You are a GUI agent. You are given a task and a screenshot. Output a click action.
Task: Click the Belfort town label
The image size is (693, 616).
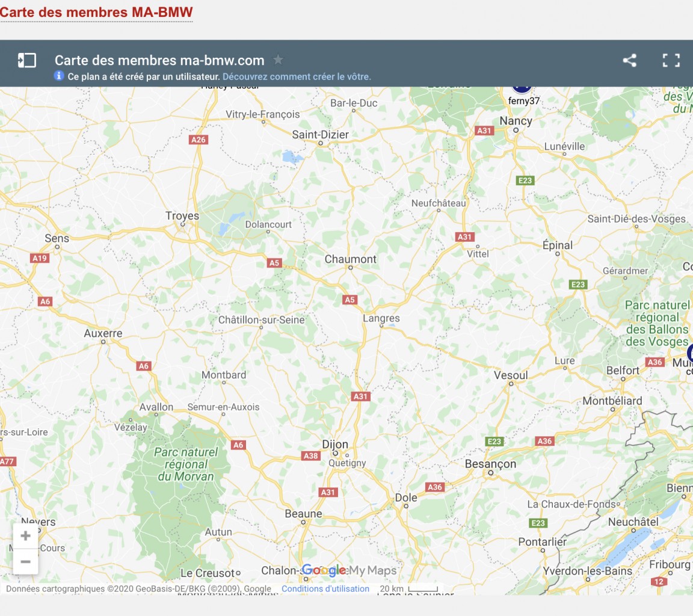coord(623,371)
